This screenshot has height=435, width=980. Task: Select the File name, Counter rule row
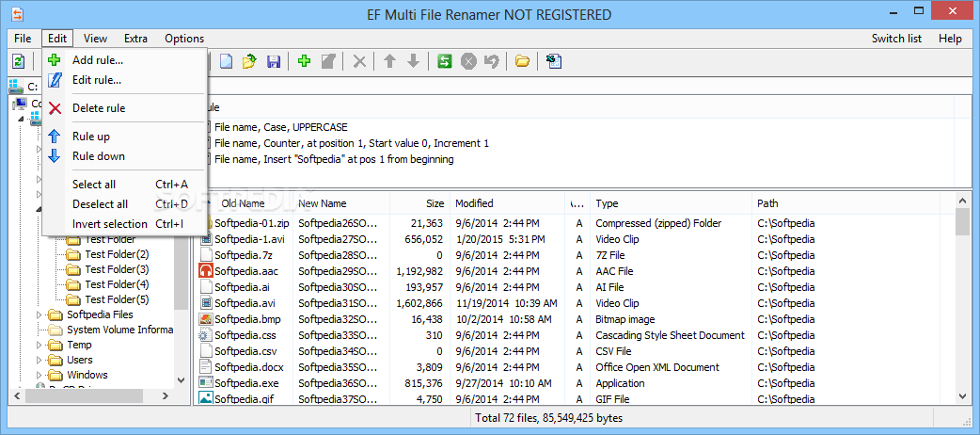pyautogui.click(x=351, y=143)
